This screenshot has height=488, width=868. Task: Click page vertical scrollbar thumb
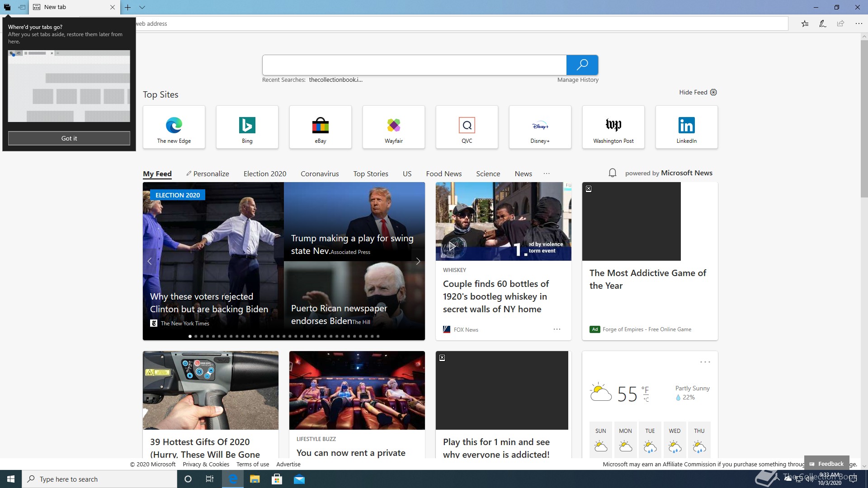(864, 119)
